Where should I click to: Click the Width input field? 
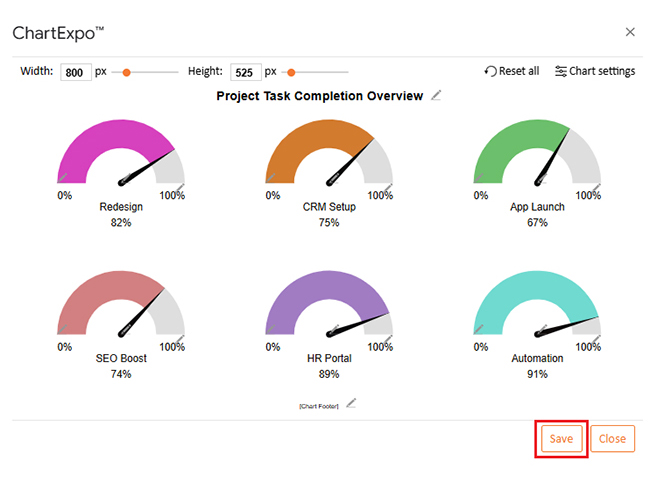point(76,72)
